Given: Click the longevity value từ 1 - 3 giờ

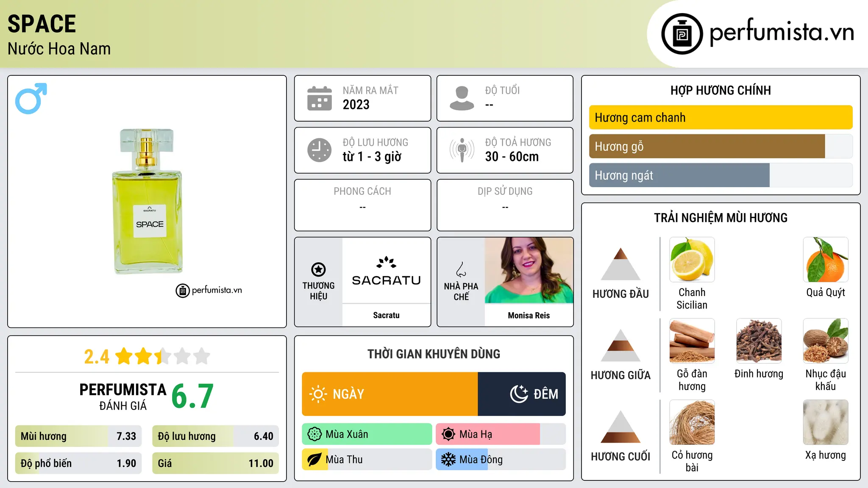Looking at the screenshot, I should pyautogui.click(x=372, y=157).
